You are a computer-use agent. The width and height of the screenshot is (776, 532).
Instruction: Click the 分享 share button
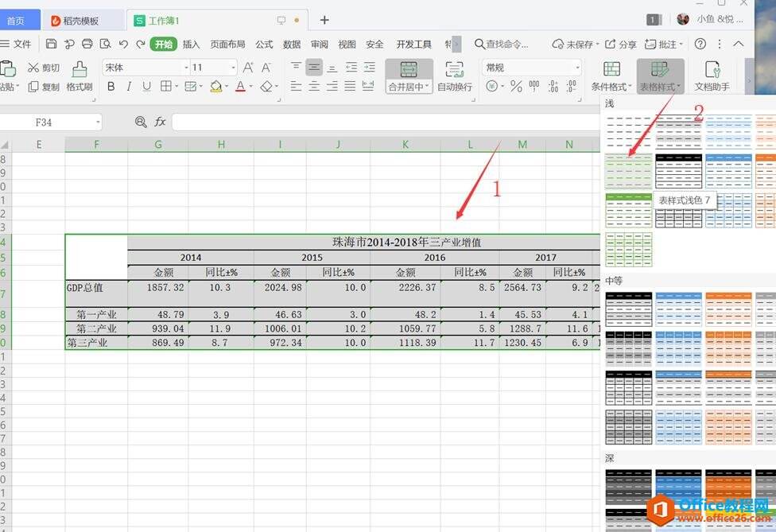click(621, 44)
